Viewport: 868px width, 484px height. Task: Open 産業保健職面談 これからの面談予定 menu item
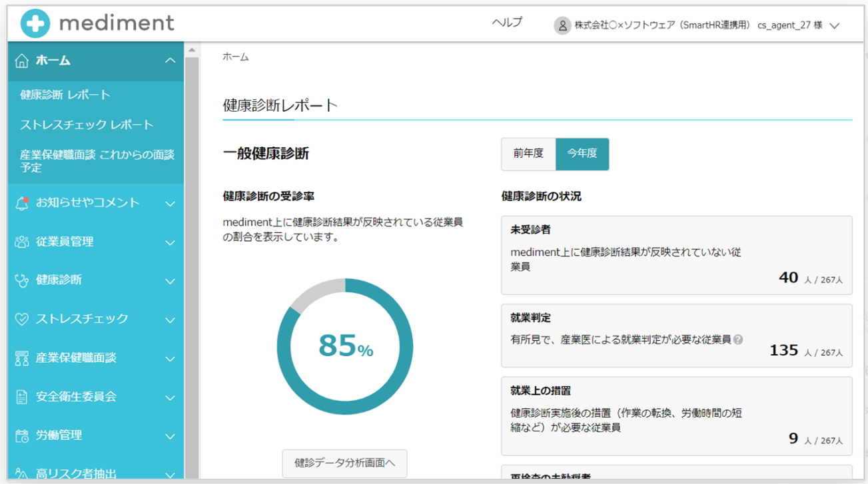[97, 160]
